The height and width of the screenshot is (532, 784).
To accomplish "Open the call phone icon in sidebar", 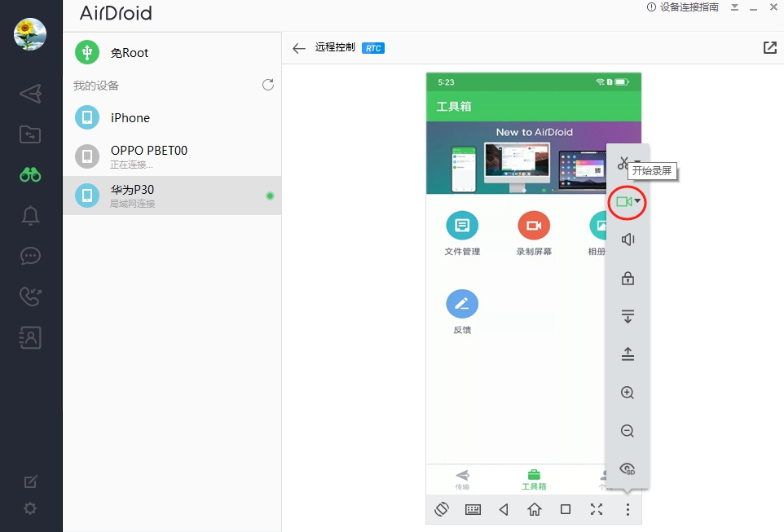I will pos(30,297).
